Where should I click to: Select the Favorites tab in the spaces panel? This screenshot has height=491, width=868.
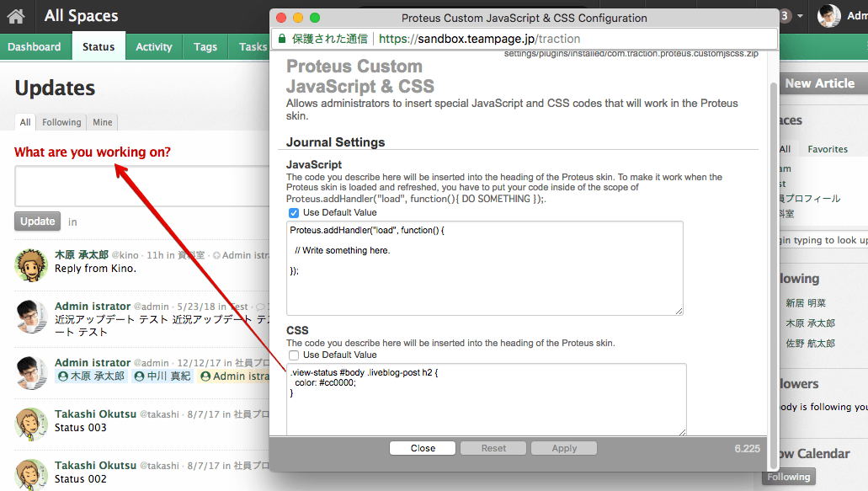[x=828, y=149]
